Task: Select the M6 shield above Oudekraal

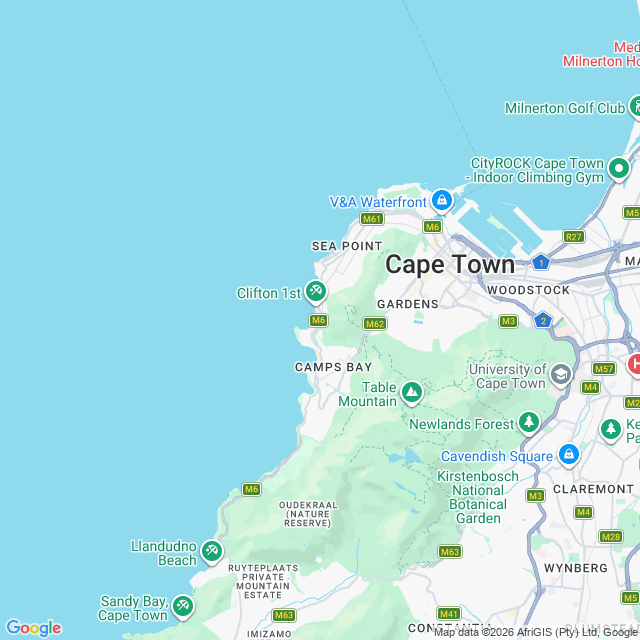Action: (x=251, y=489)
